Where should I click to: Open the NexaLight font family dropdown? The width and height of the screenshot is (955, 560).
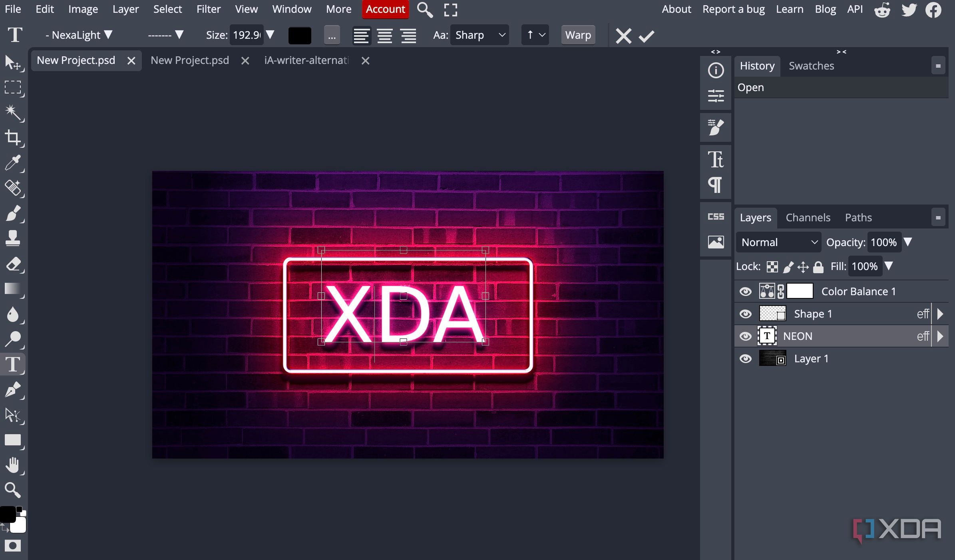pos(79,35)
